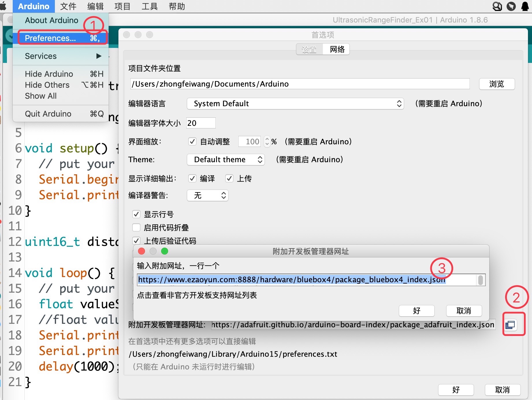
Task: Click 取消 in the boards URL dialog
Action: click(464, 311)
